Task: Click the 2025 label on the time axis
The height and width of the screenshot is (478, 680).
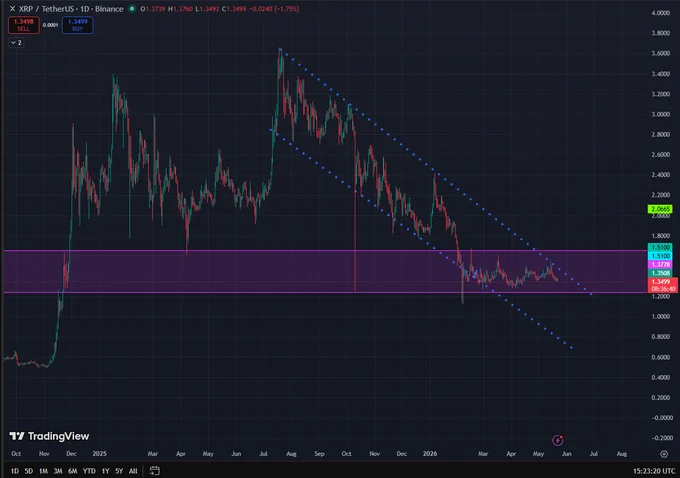Action: [99, 454]
